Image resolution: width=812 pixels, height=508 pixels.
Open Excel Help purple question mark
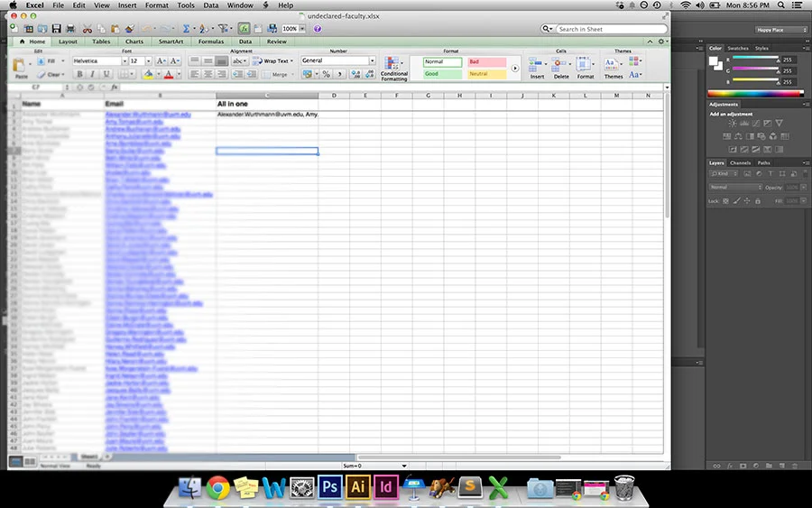click(318, 29)
